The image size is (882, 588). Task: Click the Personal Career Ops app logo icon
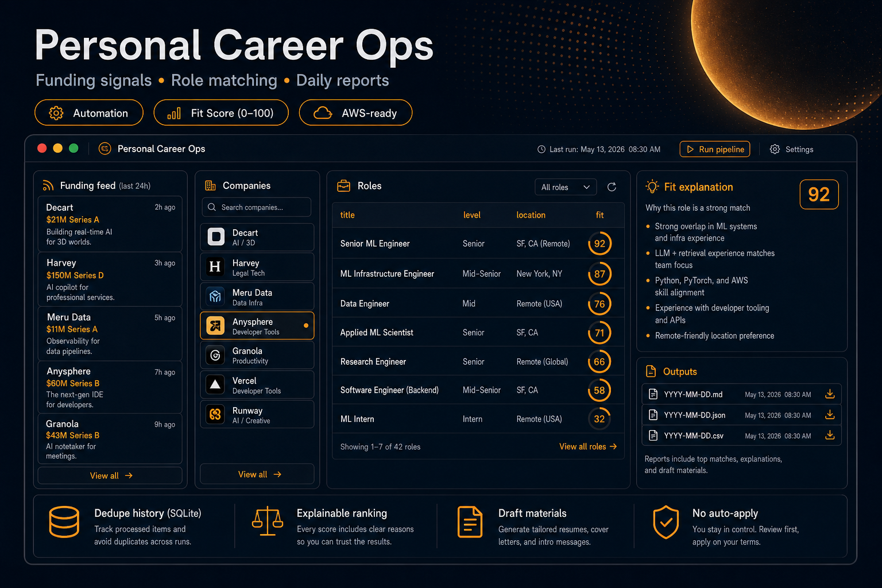coord(105,149)
